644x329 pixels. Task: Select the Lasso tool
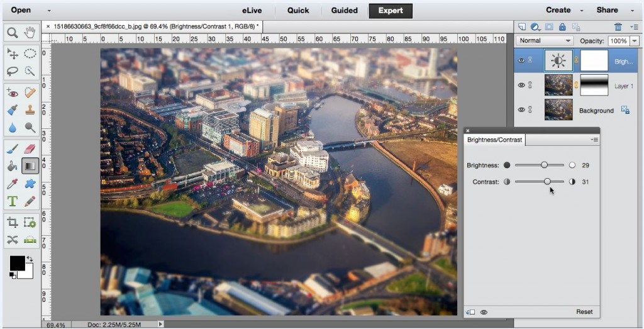click(x=13, y=71)
